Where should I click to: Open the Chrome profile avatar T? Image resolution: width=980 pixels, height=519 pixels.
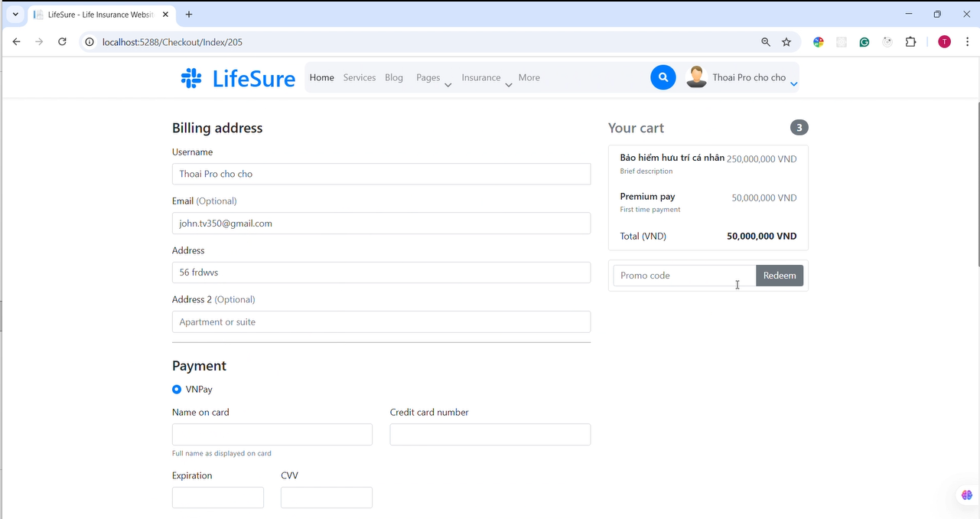tap(945, 42)
